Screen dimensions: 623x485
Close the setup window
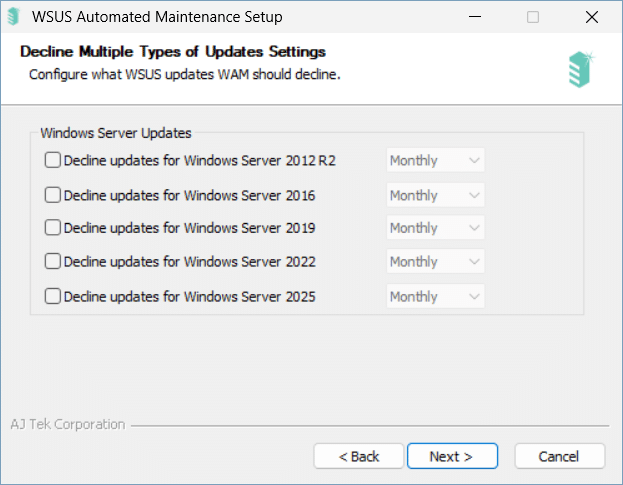click(x=592, y=17)
